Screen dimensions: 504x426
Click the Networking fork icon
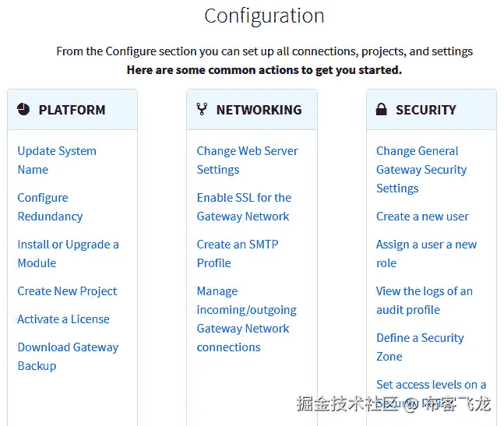pos(202,109)
